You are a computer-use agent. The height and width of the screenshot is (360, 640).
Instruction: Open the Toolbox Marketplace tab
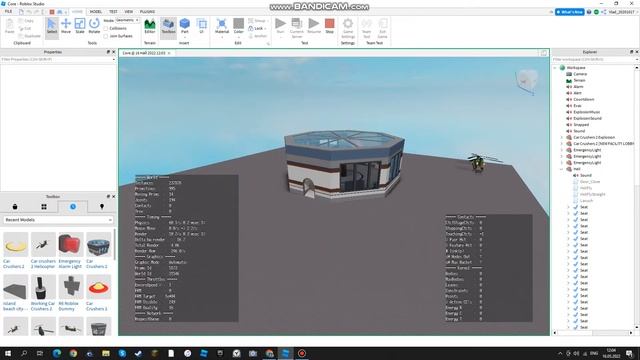15,207
